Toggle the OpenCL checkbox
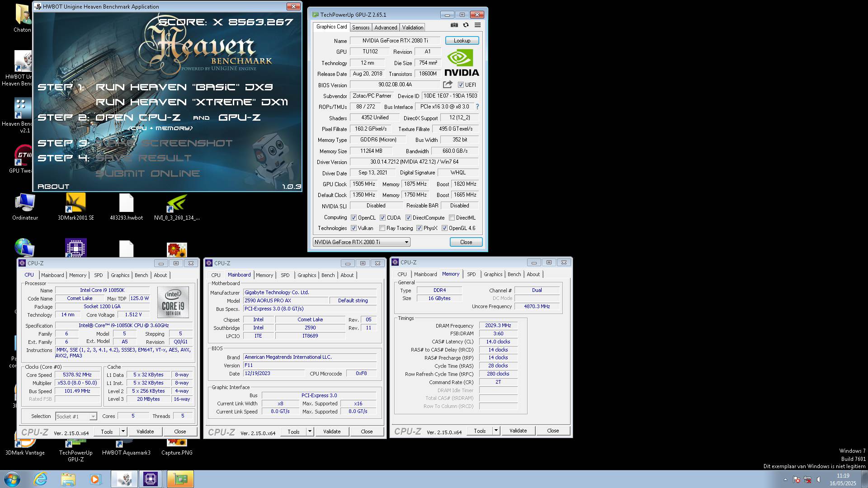 354,218
